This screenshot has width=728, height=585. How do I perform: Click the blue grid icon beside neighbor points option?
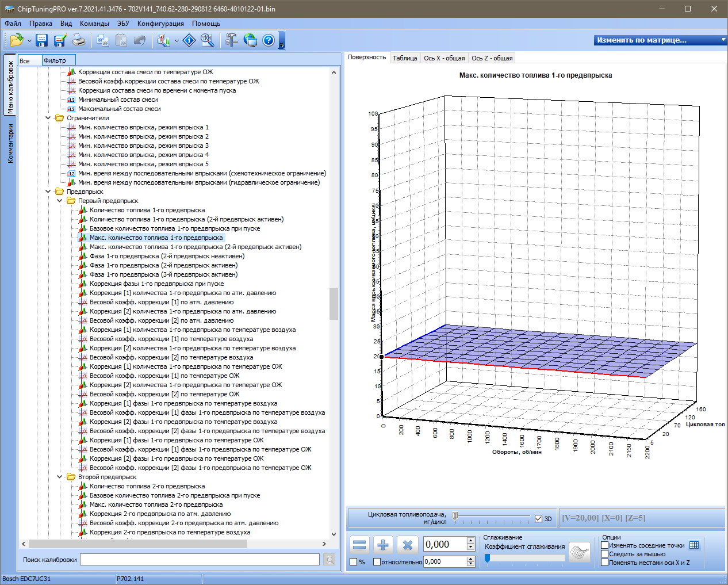pos(694,545)
